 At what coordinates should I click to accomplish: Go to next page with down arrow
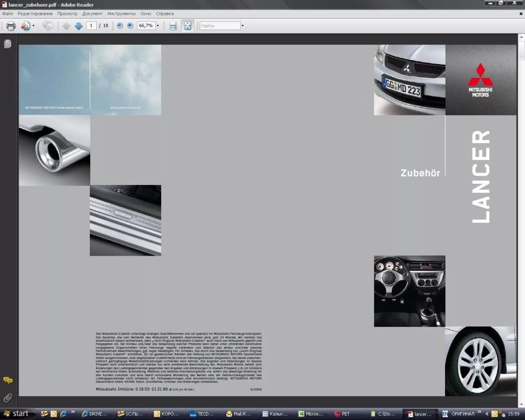click(x=78, y=26)
